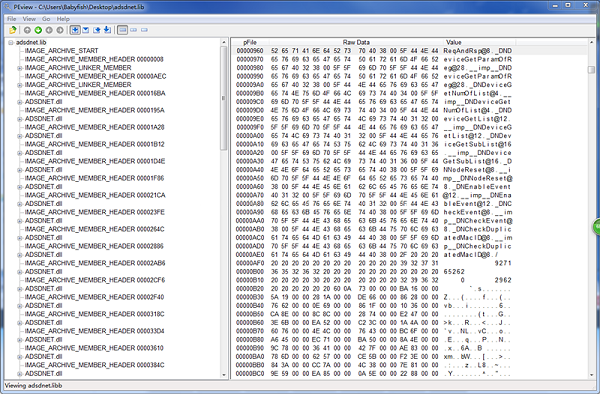Select IMAGE_ARCHIVE_MEMBER_HEADER 000033D4
Image resolution: width=600 pixels, height=394 pixels.
click(x=95, y=331)
